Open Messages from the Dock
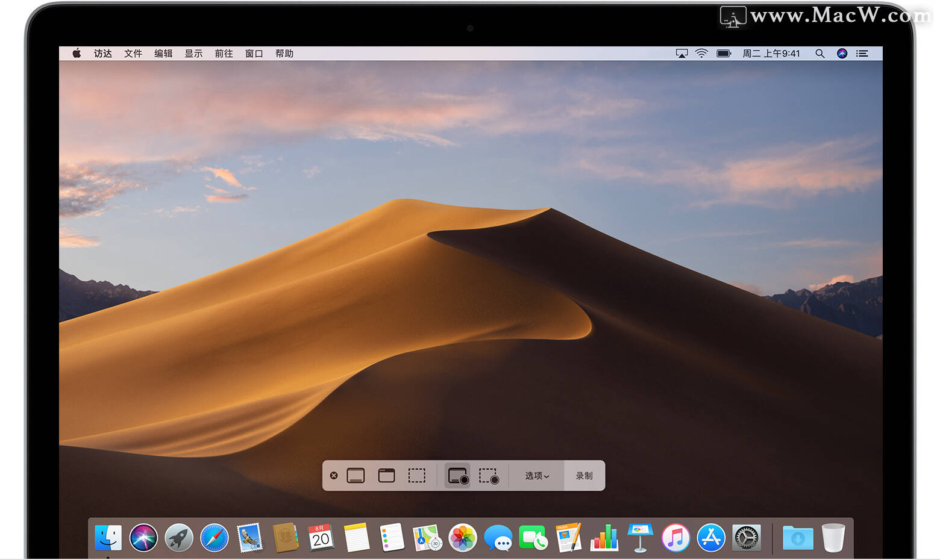Image resolution: width=940 pixels, height=560 pixels. [498, 538]
